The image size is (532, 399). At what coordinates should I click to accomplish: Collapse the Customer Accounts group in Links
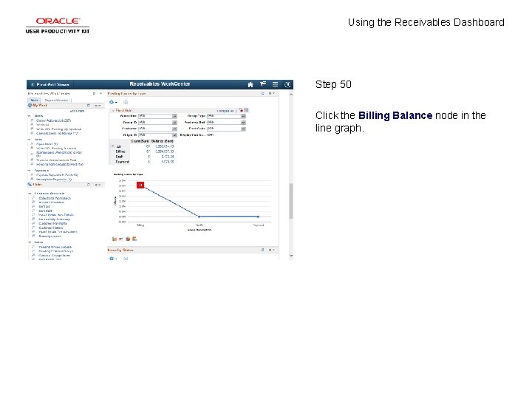[x=30, y=194]
